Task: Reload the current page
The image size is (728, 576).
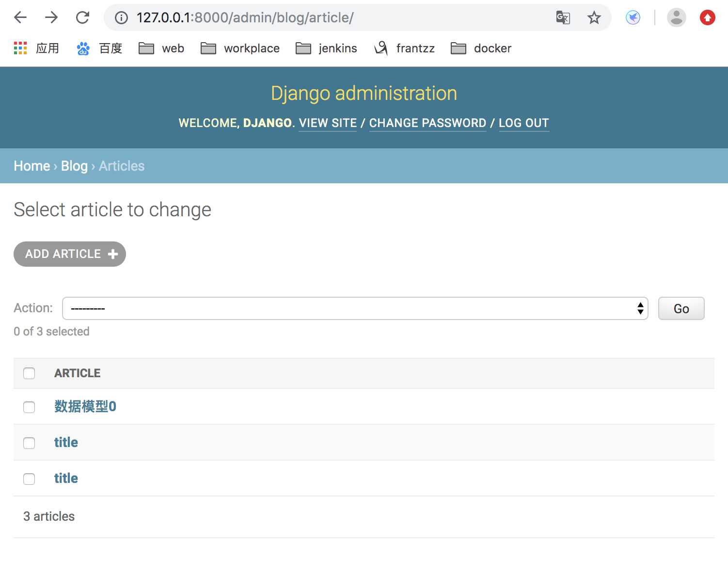Action: [x=82, y=17]
